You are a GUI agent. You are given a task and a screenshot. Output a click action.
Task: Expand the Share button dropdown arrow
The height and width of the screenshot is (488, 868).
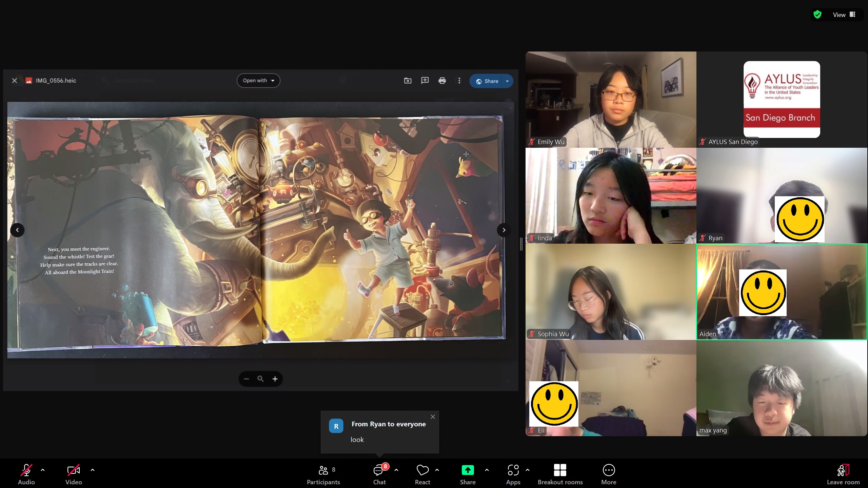coord(507,81)
